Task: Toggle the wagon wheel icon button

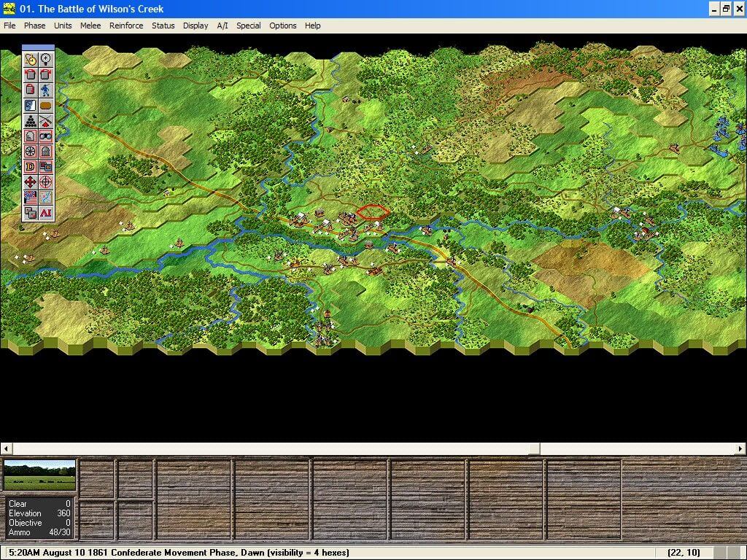Action: [30, 152]
